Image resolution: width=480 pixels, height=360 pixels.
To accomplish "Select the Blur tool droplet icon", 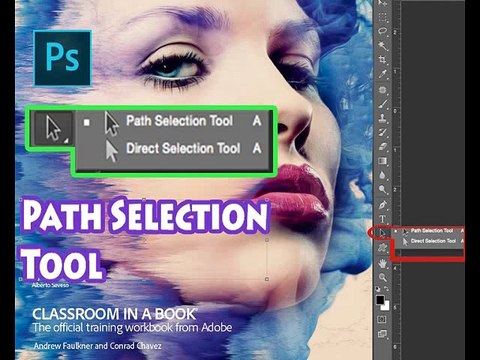I will point(383,175).
